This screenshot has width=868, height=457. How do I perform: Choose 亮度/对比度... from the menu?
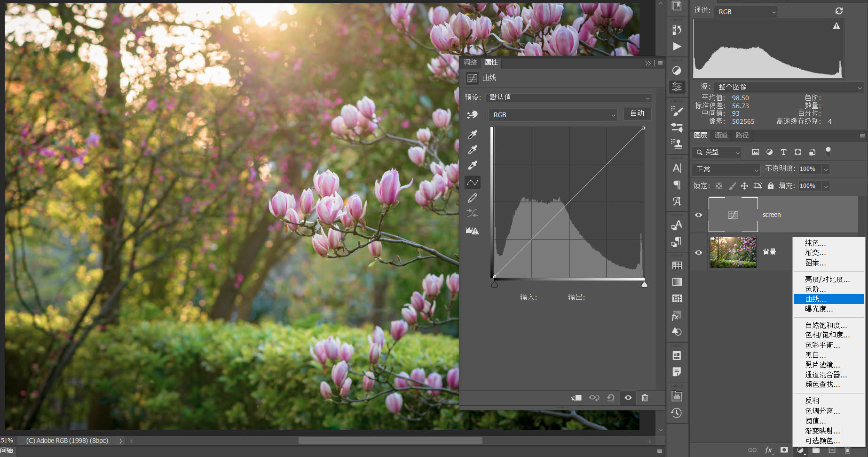pos(829,279)
